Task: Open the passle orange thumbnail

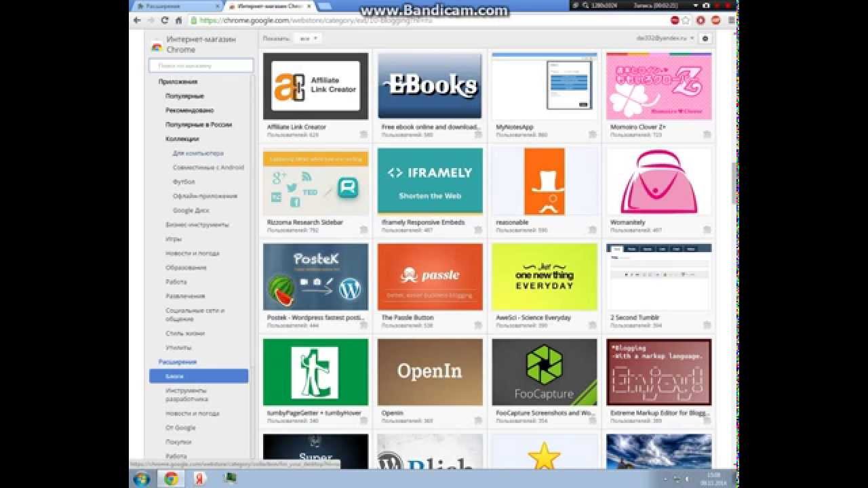Action: coord(430,277)
